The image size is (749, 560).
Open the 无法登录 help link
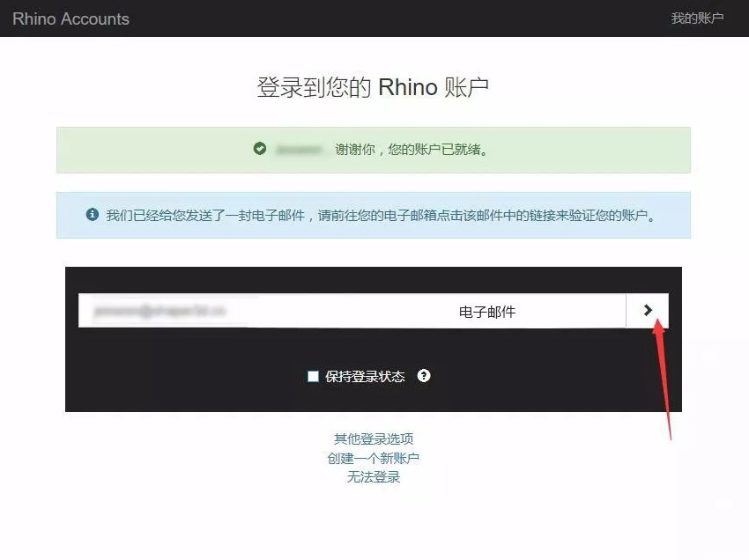click(374, 476)
